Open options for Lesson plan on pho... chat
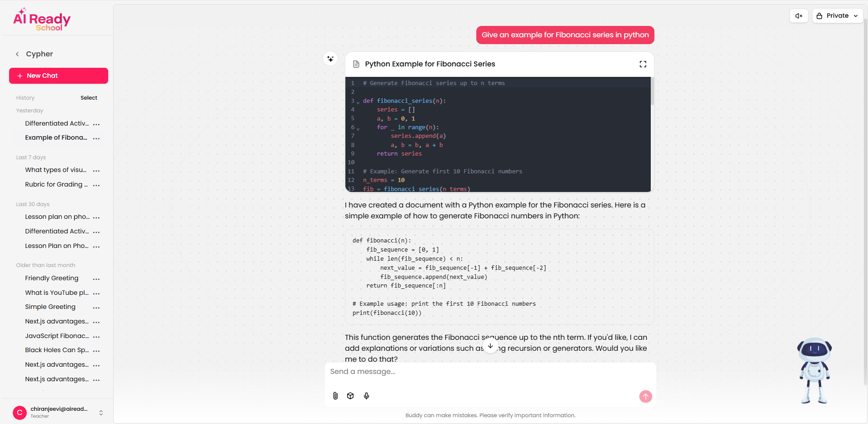This screenshot has height=424, width=868. (x=96, y=217)
